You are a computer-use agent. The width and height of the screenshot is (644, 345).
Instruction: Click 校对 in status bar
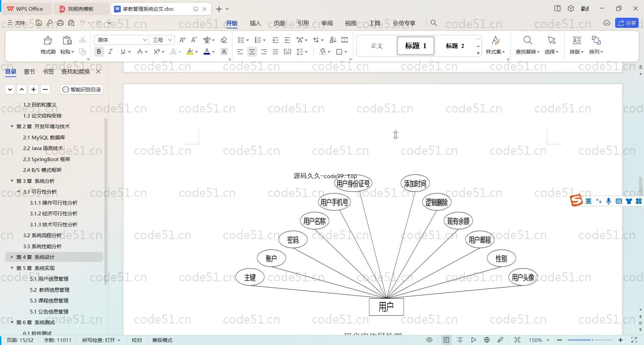point(137,340)
